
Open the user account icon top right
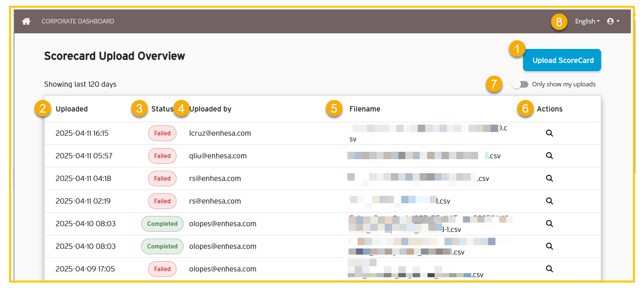coord(611,21)
